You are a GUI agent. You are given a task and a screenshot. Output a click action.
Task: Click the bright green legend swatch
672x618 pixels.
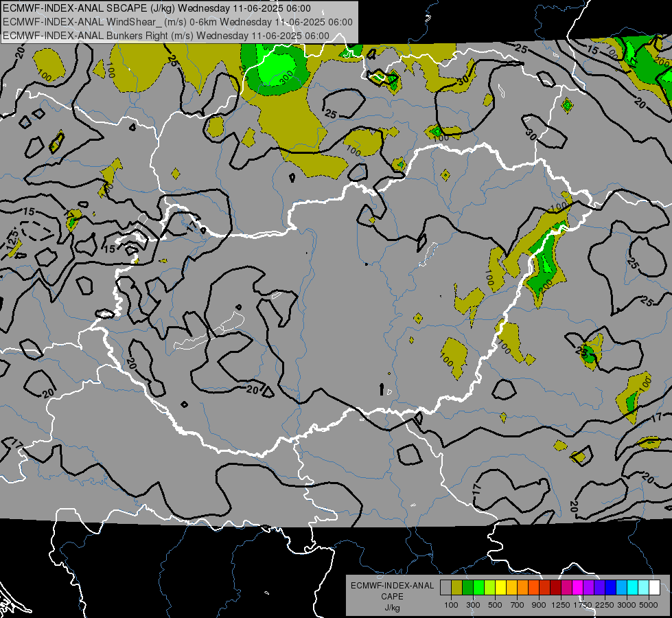(478, 587)
